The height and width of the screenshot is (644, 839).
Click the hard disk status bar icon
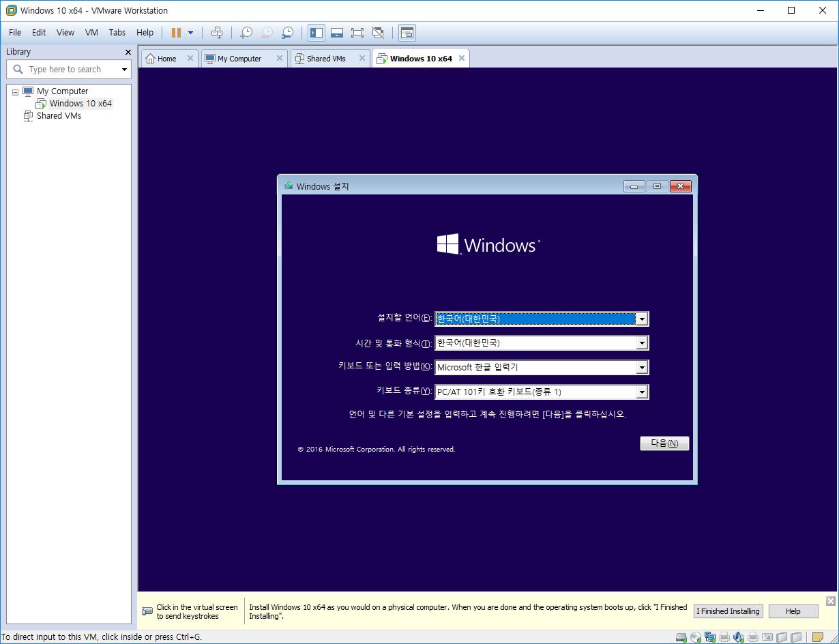(681, 637)
